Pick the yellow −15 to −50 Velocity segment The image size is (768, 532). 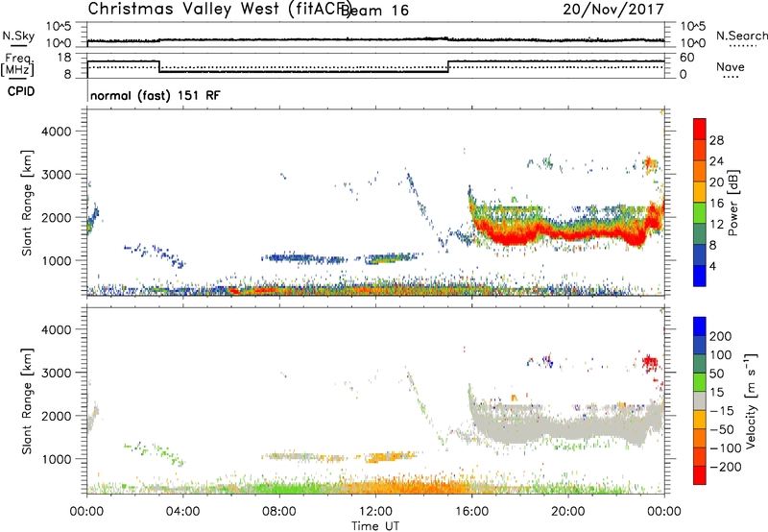click(700, 420)
